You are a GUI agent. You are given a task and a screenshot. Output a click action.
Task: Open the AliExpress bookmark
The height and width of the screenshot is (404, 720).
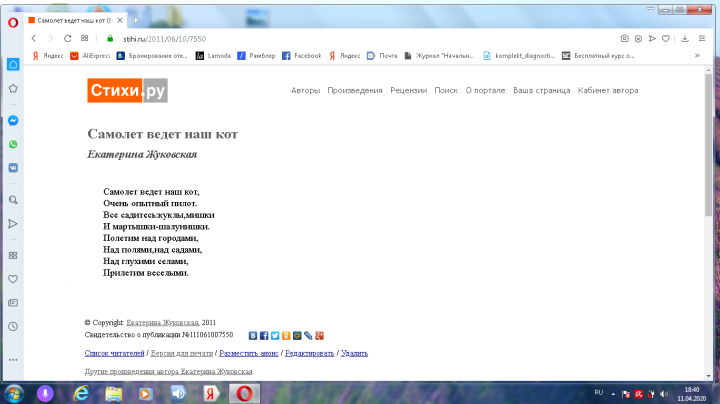pyautogui.click(x=90, y=56)
